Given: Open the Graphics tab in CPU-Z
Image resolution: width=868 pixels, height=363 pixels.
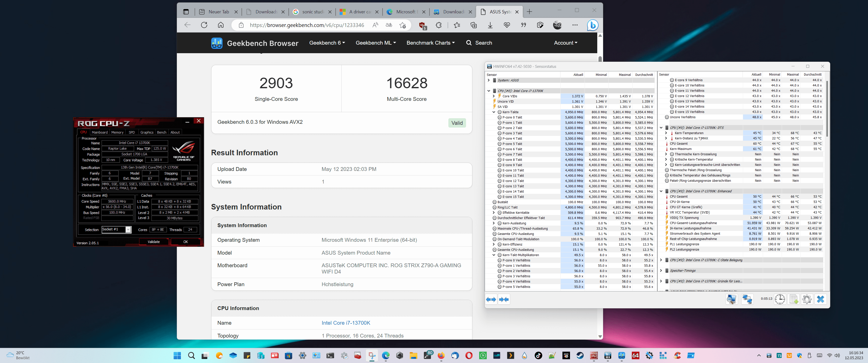Looking at the screenshot, I should [x=147, y=132].
